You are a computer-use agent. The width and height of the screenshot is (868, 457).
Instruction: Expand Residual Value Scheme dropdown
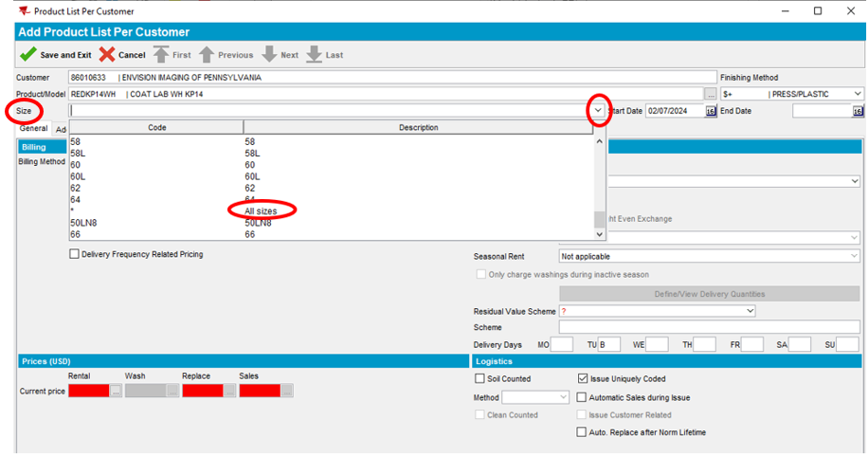750,311
